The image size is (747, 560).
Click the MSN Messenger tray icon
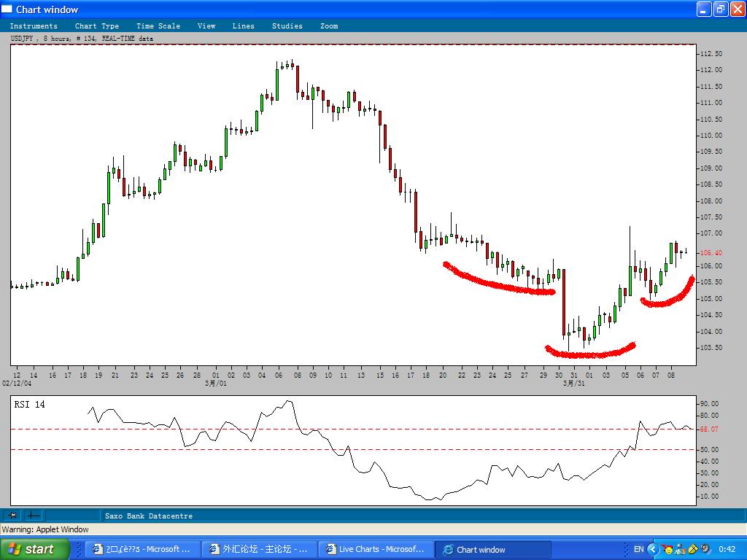(x=680, y=550)
